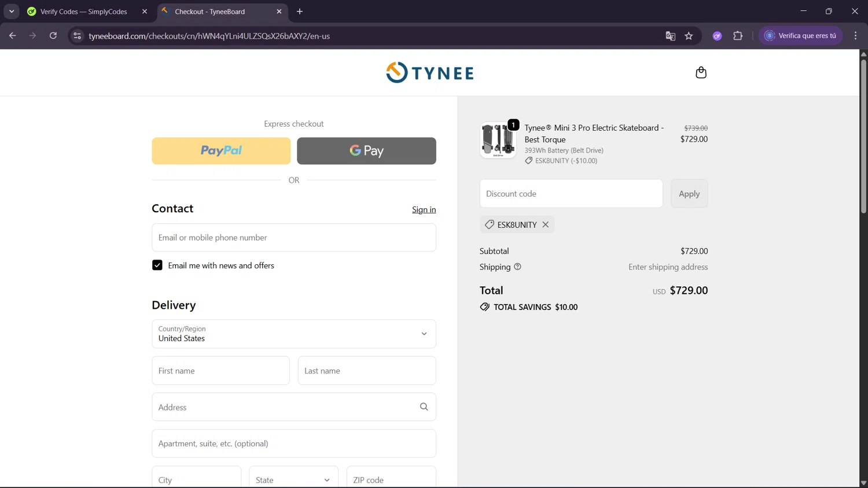Bookmark this page with the star icon
The image size is (868, 488).
coord(689,36)
